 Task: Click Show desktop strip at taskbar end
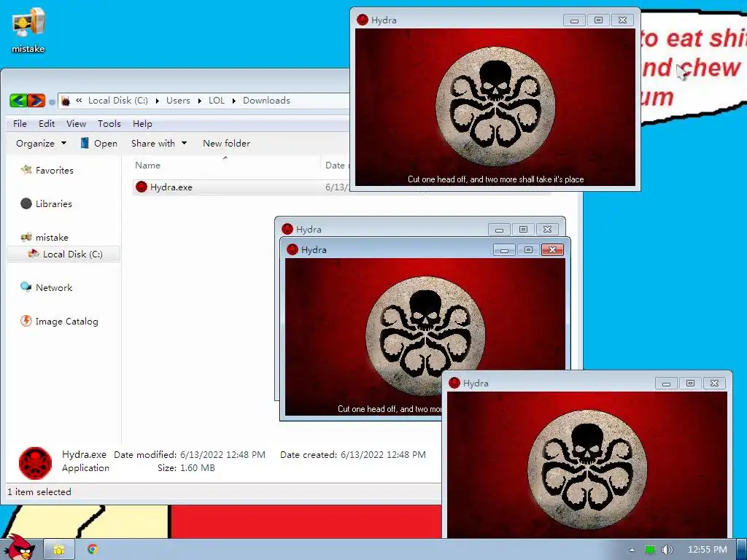tap(742, 550)
